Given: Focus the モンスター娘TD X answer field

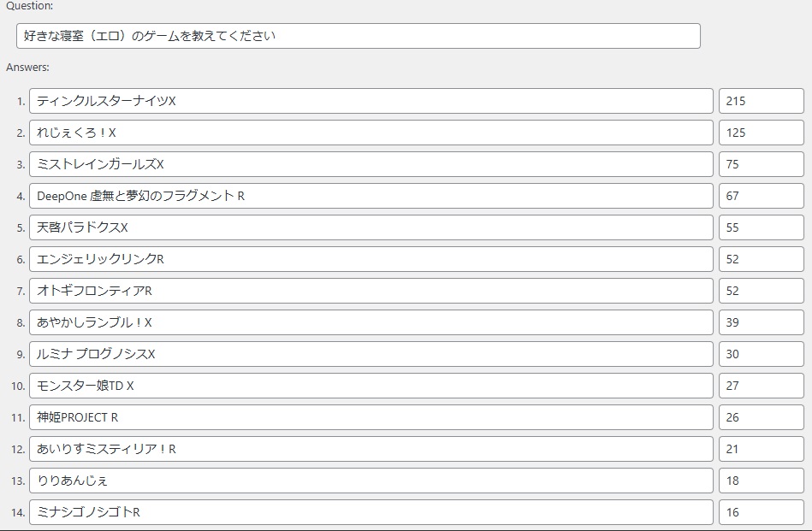Looking at the screenshot, I should [x=370, y=386].
